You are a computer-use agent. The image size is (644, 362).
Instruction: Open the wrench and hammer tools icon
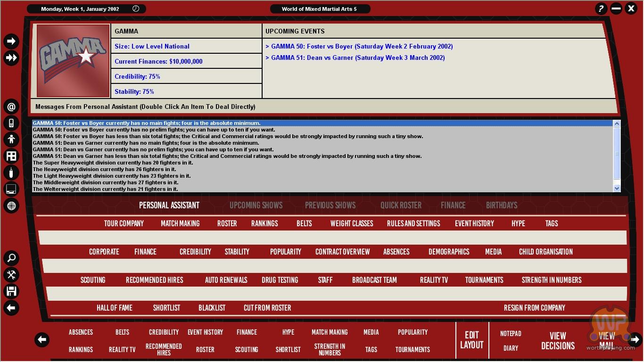(x=11, y=275)
